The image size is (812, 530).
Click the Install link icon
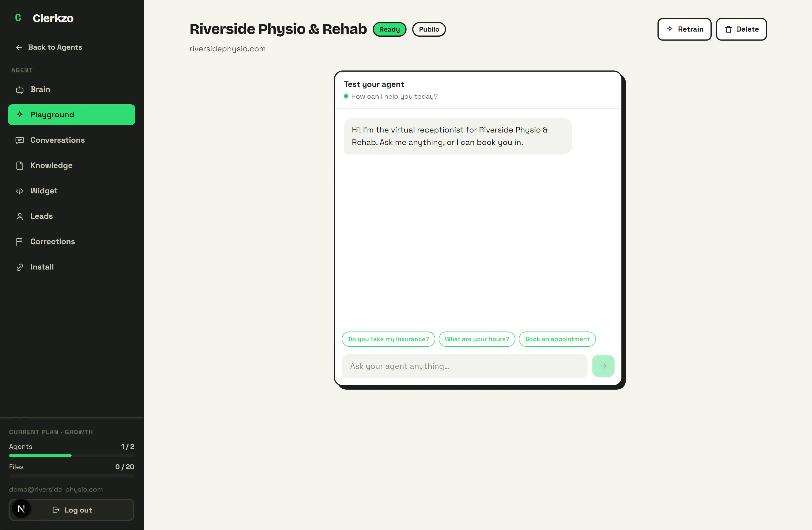point(20,267)
